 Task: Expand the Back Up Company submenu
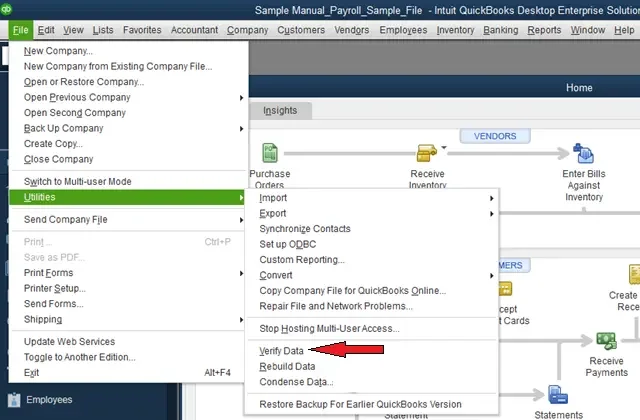pos(241,129)
